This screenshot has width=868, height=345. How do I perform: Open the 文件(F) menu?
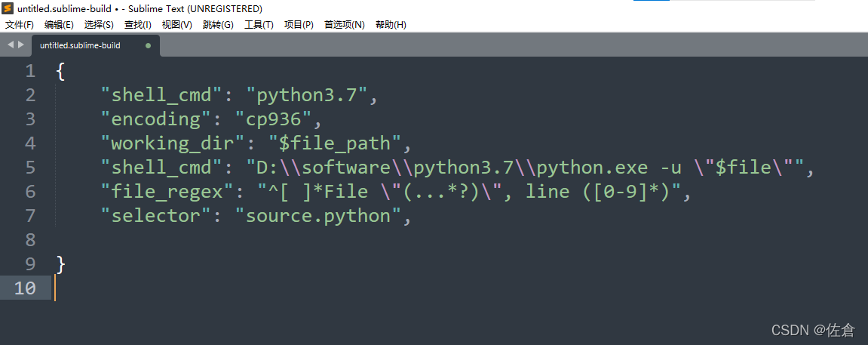[20, 25]
